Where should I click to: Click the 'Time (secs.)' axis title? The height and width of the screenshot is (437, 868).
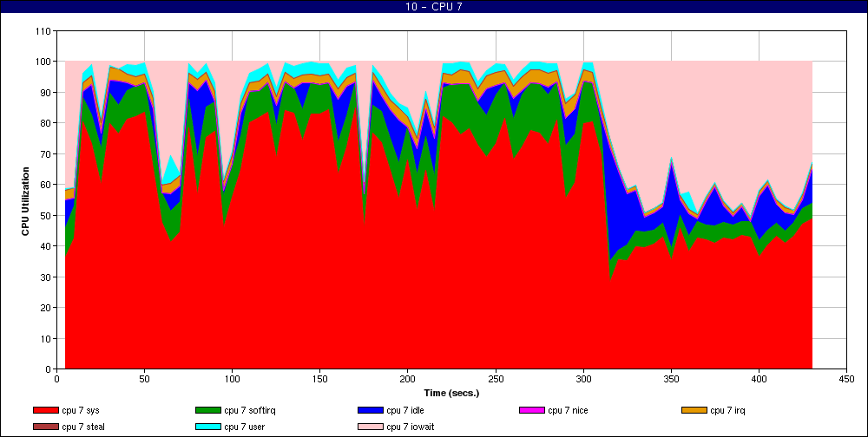(451, 394)
